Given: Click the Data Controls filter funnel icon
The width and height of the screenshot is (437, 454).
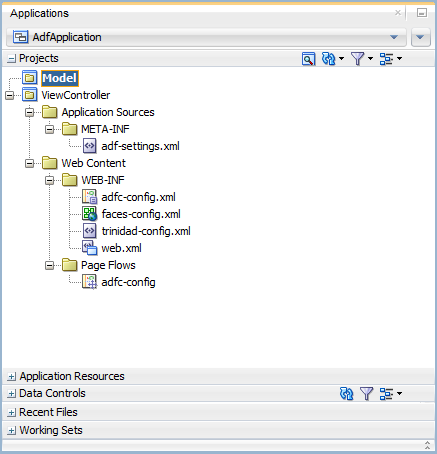Looking at the screenshot, I should [x=367, y=394].
